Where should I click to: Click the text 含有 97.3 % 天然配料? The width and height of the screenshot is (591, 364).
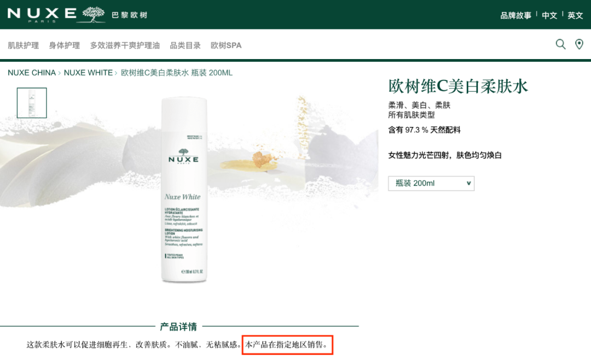pos(425,130)
